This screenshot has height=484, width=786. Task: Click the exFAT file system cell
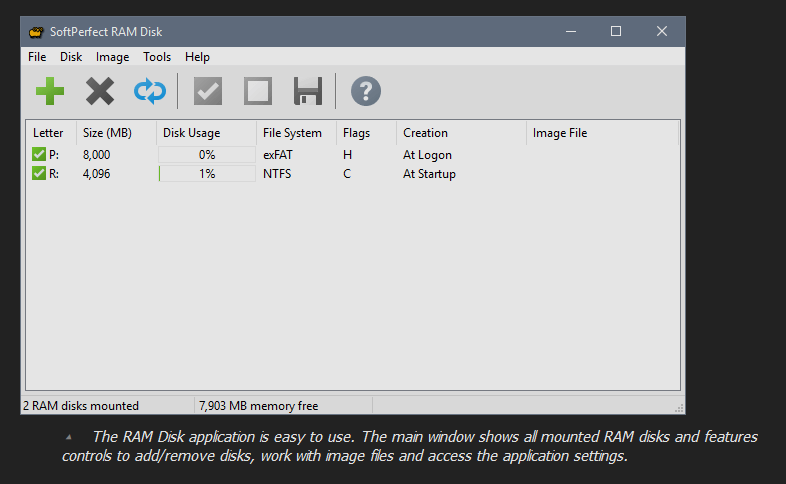(278, 155)
